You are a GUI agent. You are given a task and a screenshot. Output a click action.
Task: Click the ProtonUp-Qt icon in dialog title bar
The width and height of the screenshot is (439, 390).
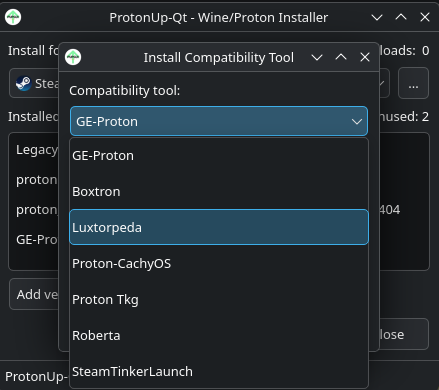tap(73, 57)
